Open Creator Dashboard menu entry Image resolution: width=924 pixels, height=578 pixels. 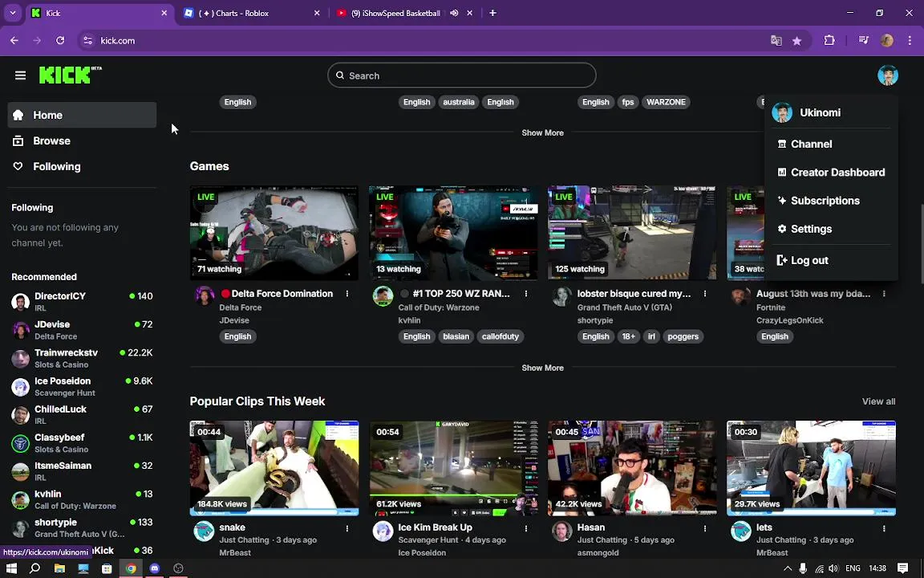[x=831, y=173]
